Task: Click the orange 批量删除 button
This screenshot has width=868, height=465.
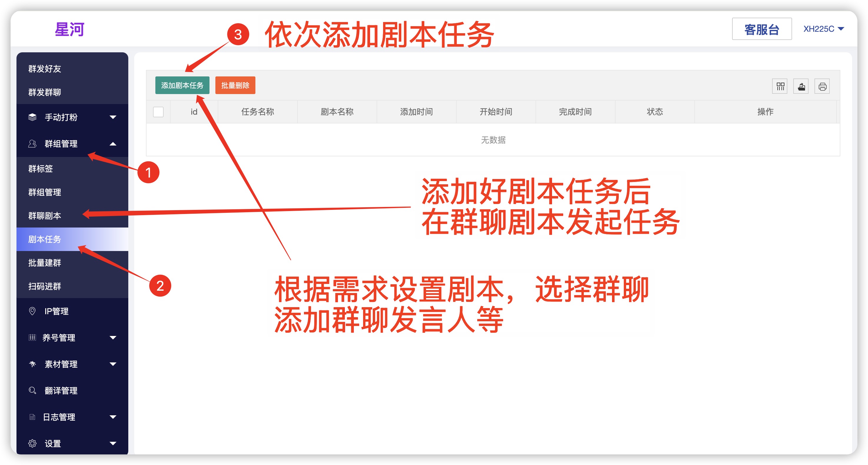Action: coord(235,86)
